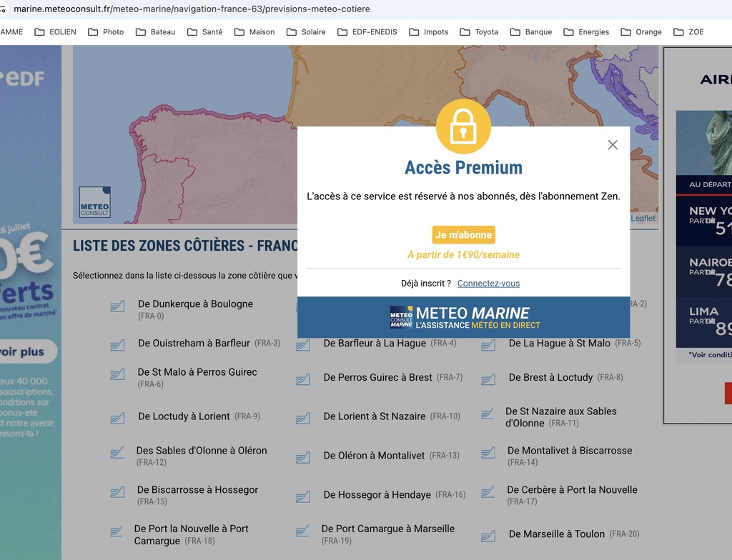Click wind icon beside De St Nazaire aux Sables d'Olonne
The height and width of the screenshot is (560, 732).
tap(488, 414)
